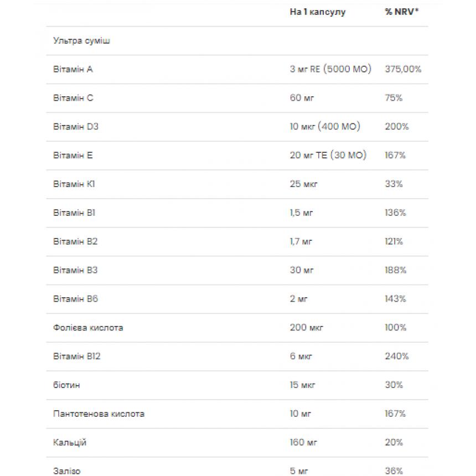Click the 'Вітамін А' row label

[x=73, y=69]
